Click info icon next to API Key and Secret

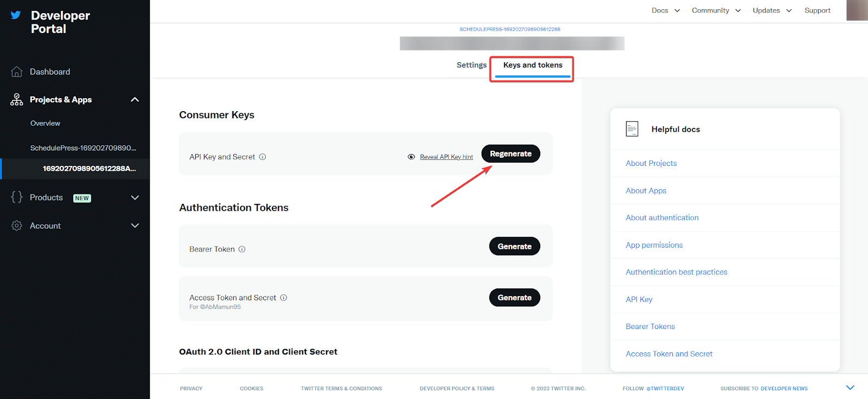point(263,157)
